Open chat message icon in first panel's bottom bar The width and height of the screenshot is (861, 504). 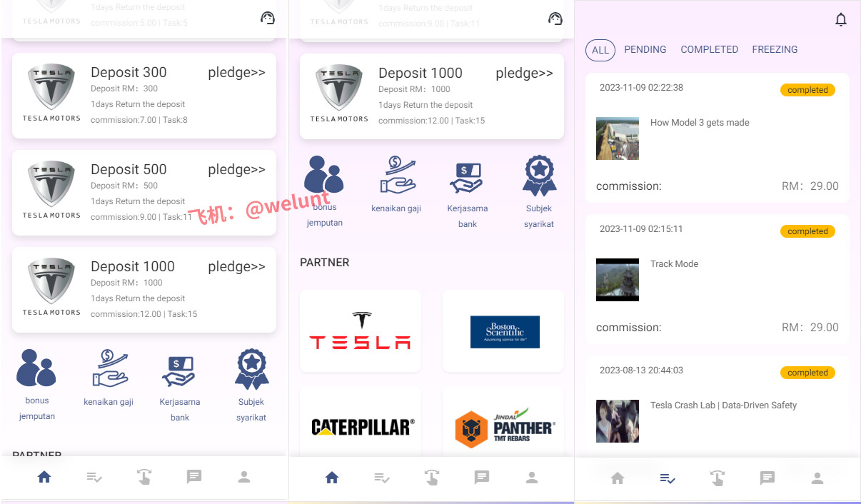194,477
